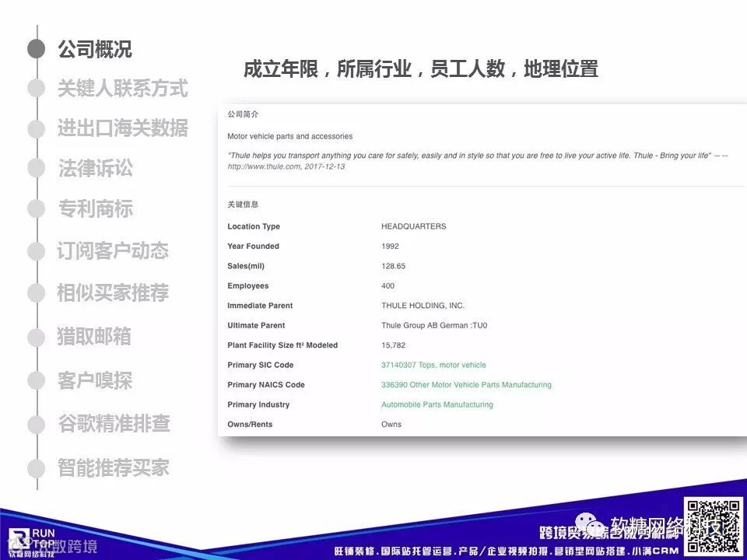Click the HEADQUARTERS value
The image size is (747, 560).
pyautogui.click(x=413, y=226)
